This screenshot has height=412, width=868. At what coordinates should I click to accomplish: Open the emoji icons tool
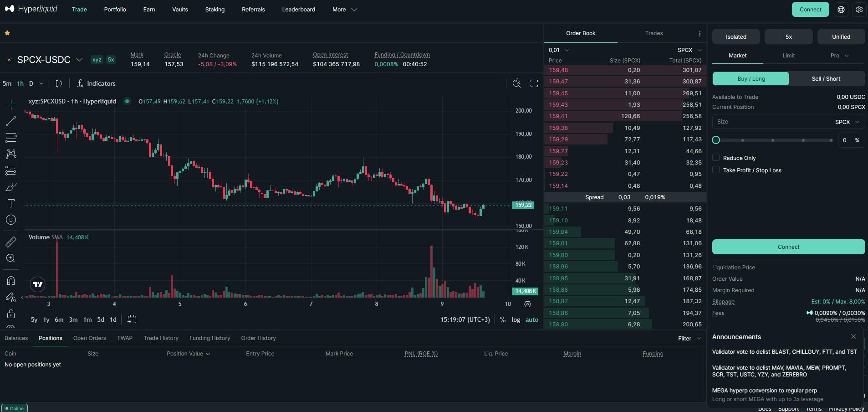[x=11, y=220]
